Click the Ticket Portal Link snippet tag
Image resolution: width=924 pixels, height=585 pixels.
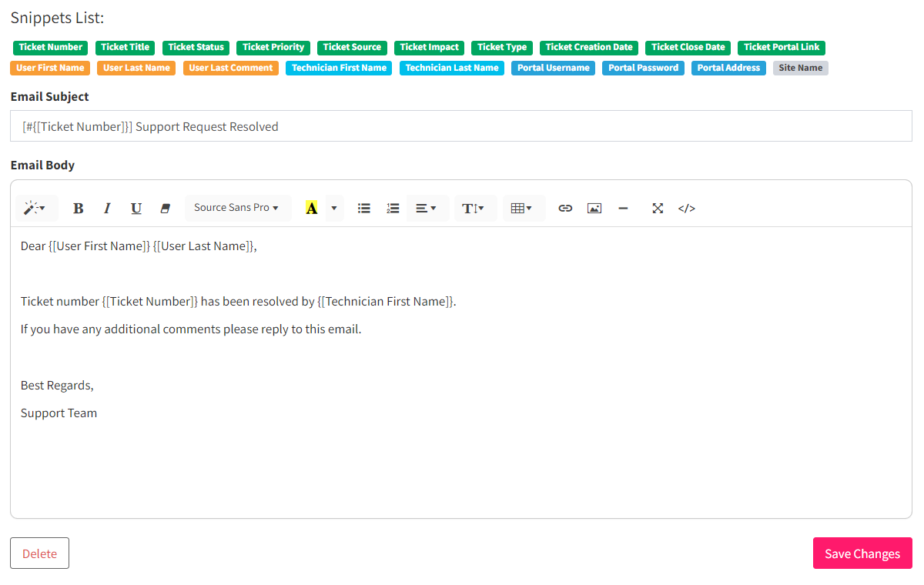[782, 48]
